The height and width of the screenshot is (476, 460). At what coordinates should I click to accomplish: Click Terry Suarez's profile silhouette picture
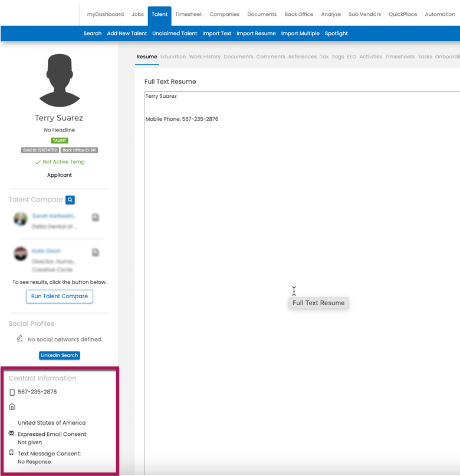pyautogui.click(x=60, y=81)
